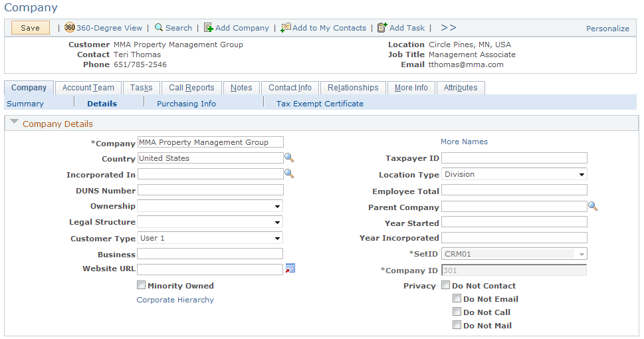The height and width of the screenshot is (339, 644).
Task: Select the Company tab
Action: (x=29, y=88)
